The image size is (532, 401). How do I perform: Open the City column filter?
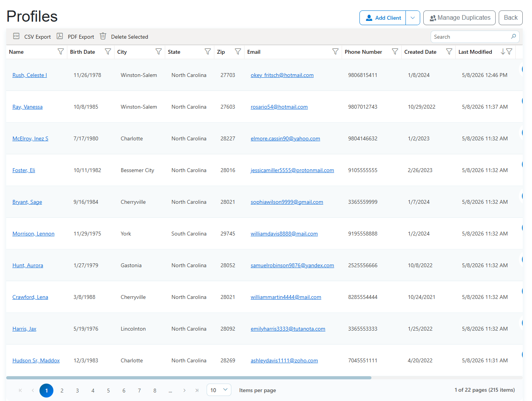point(159,51)
